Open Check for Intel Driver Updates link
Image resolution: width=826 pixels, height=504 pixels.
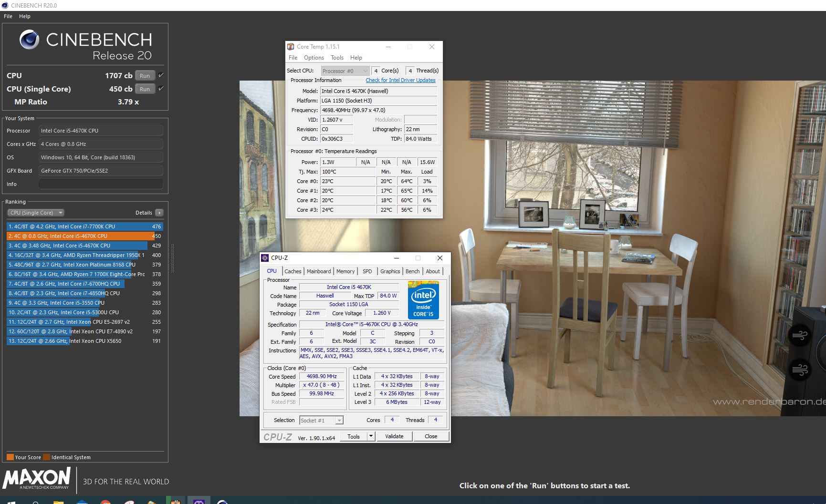[x=400, y=80]
